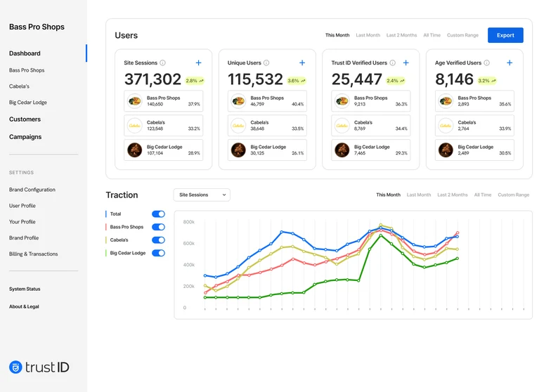This screenshot has height=392, width=551.
Task: Open About & Legal link
Action: (24, 306)
